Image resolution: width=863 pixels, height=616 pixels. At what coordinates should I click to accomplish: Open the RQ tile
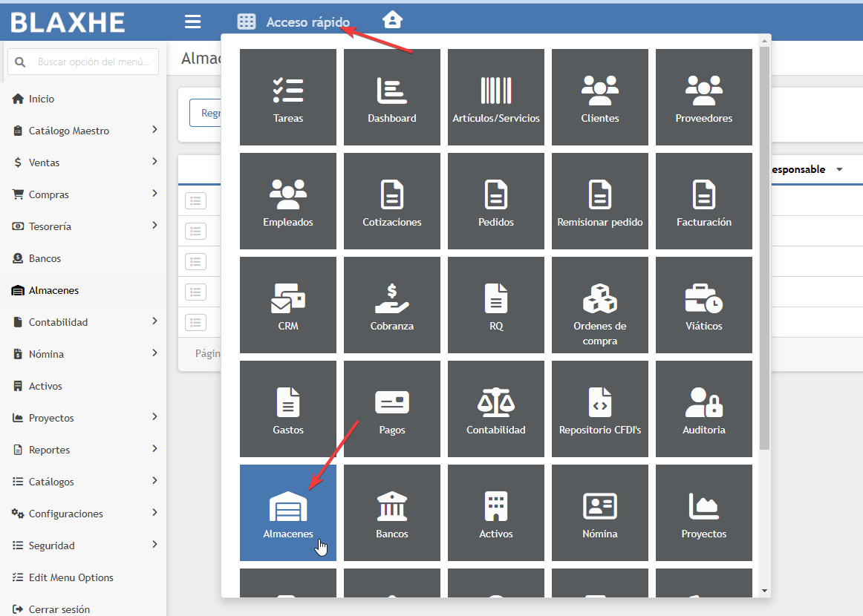pos(496,305)
